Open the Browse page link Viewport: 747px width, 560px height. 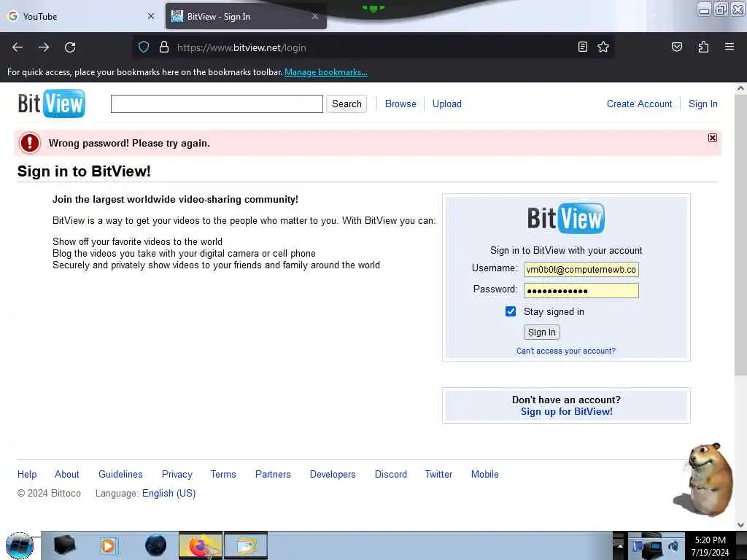400,104
